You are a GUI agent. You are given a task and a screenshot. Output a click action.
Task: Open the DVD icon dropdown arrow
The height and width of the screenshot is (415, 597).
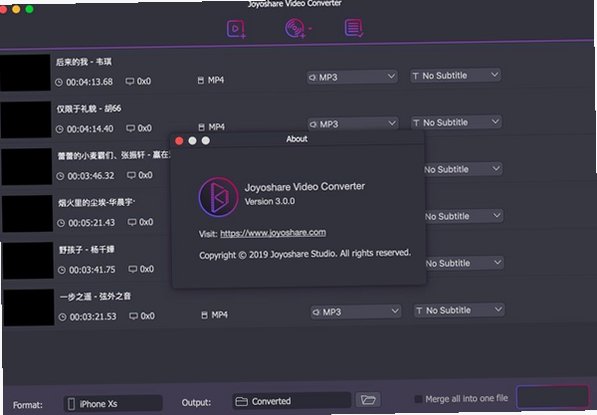[310, 28]
